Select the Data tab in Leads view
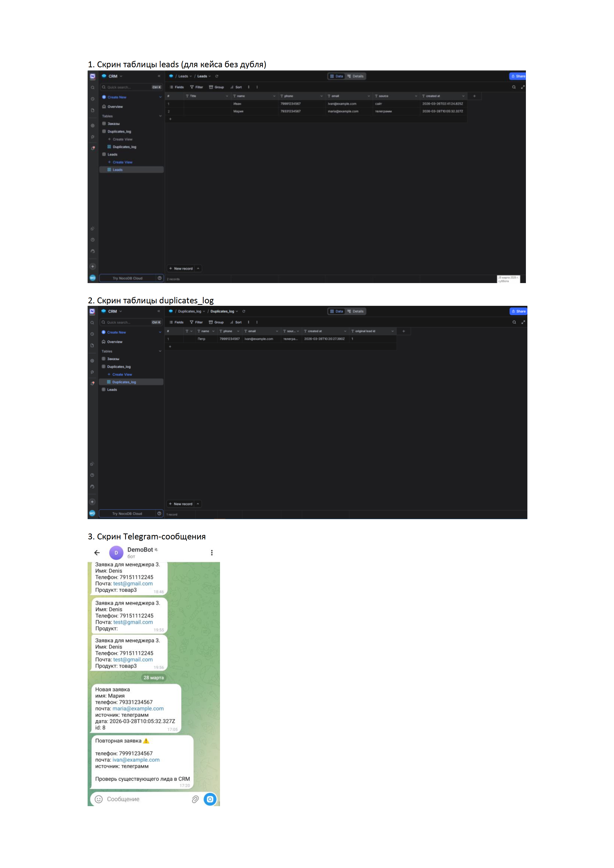Image resolution: width=614 pixels, height=868 pixels. click(336, 76)
